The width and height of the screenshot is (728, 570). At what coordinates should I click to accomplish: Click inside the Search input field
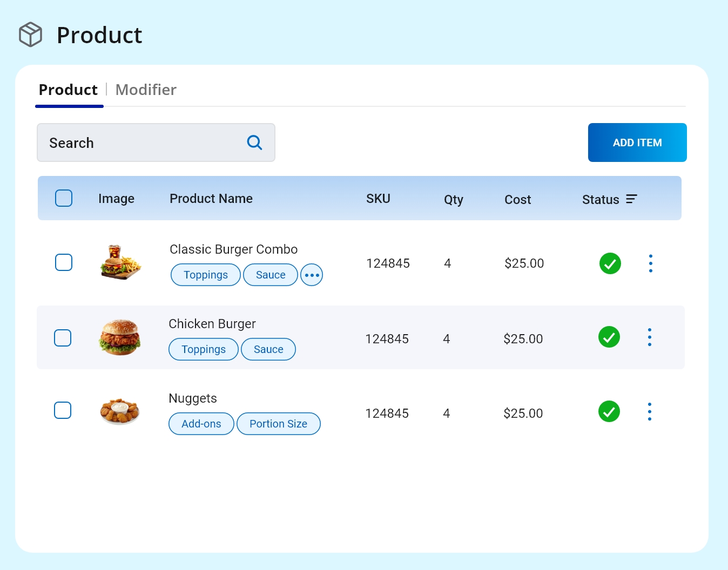click(x=135, y=142)
